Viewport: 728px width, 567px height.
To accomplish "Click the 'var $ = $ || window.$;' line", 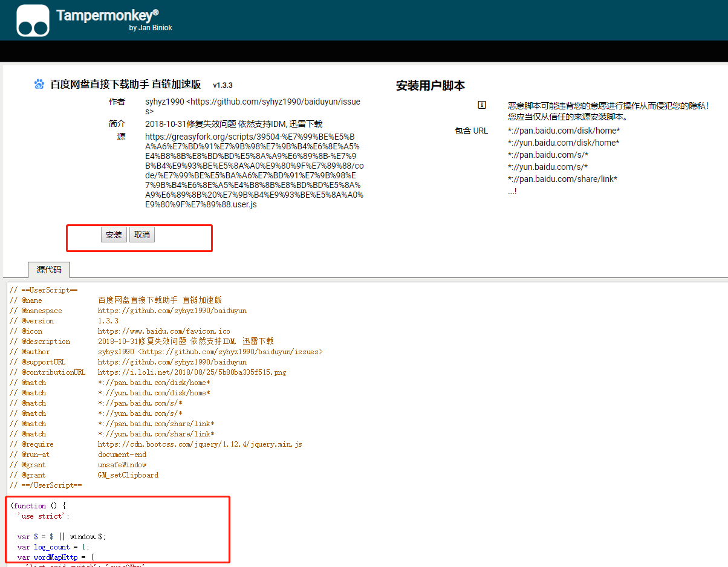I will 62,537.
